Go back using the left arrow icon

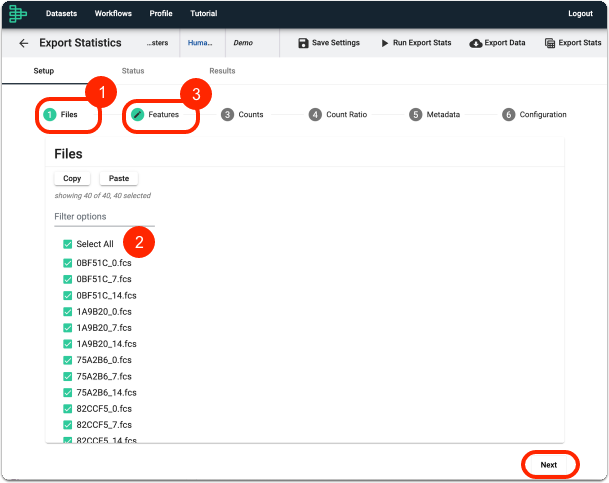tap(24, 43)
